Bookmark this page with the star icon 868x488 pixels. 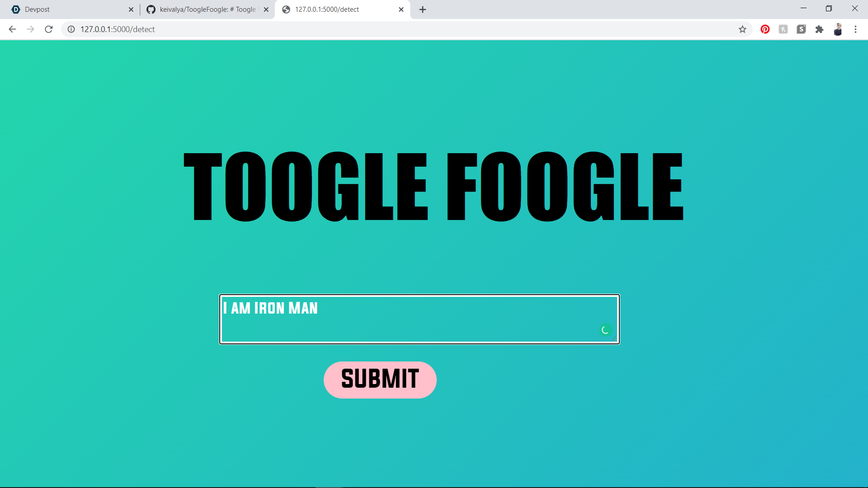tap(742, 29)
